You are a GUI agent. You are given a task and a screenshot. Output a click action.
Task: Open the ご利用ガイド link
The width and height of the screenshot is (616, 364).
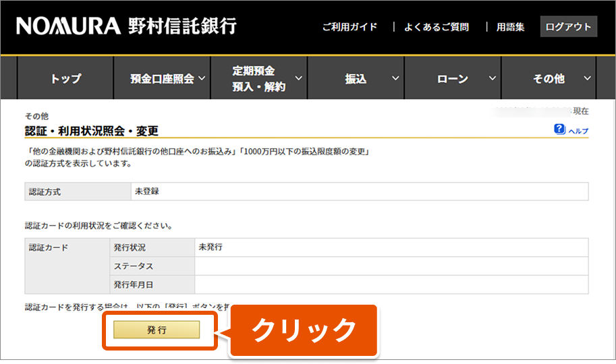tap(349, 27)
